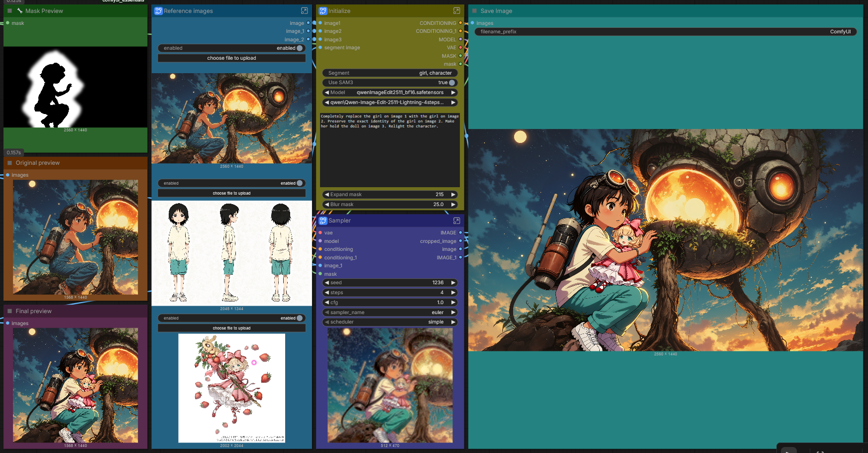
Task: Open the scheduler dropdown set to simple
Action: (x=390, y=322)
